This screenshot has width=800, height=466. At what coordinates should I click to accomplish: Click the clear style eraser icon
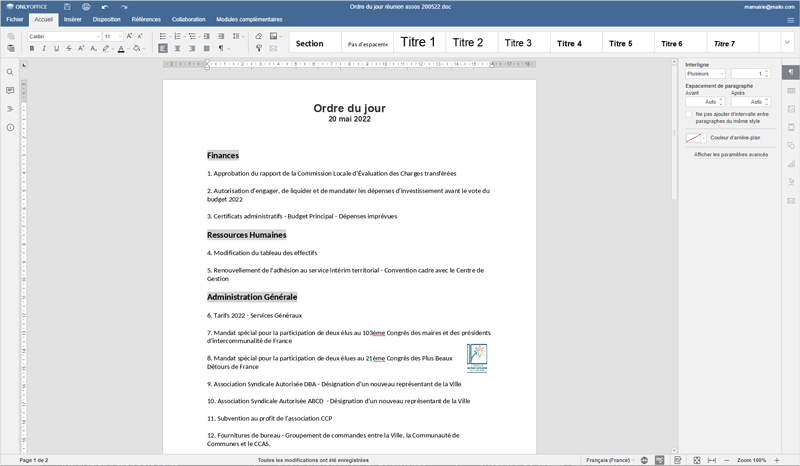pos(259,36)
